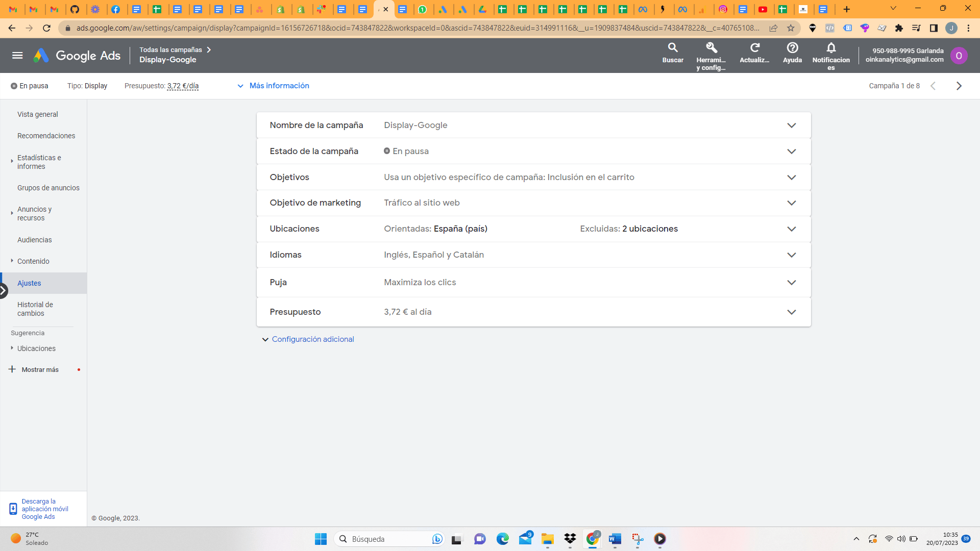Viewport: 980px width, 551px height.
Task: Open the Notificaciones bell icon
Action: click(831, 51)
